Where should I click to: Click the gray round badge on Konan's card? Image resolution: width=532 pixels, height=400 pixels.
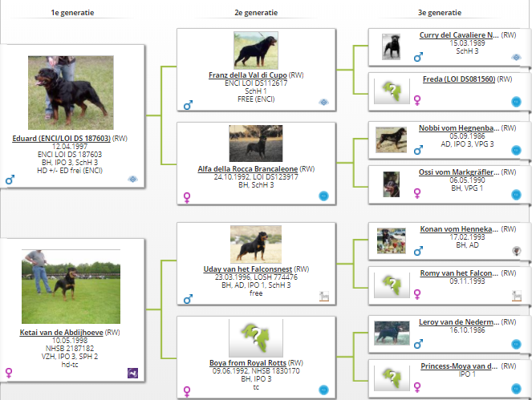pos(517,250)
